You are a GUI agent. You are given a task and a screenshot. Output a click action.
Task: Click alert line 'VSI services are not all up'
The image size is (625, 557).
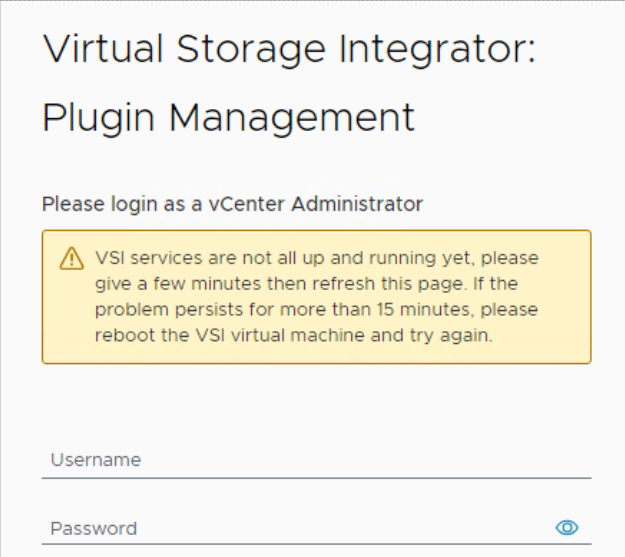(316, 258)
